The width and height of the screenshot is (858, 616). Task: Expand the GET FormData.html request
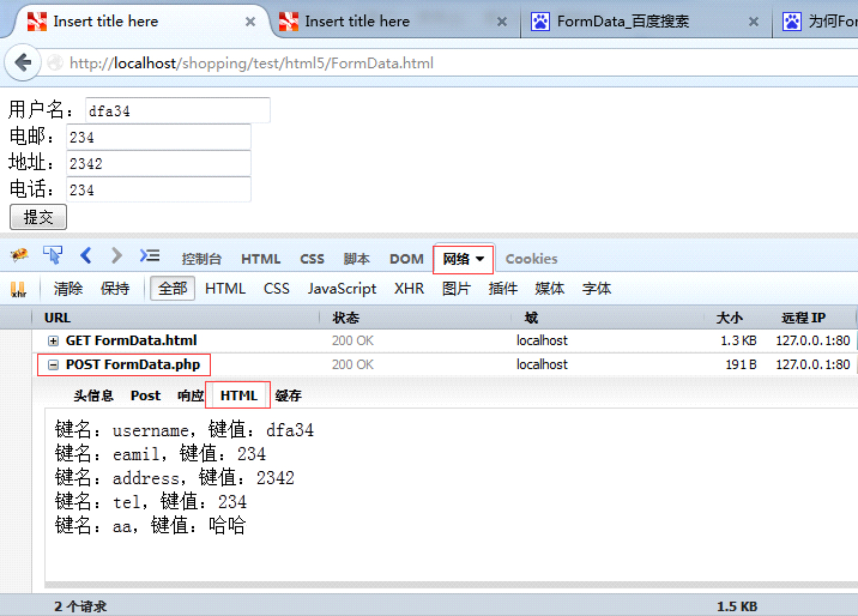pyautogui.click(x=53, y=341)
